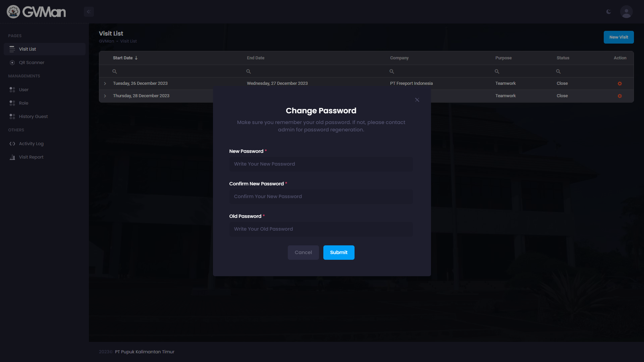Click the Action column header
Screen dimensions: 644x362
pos(620,58)
